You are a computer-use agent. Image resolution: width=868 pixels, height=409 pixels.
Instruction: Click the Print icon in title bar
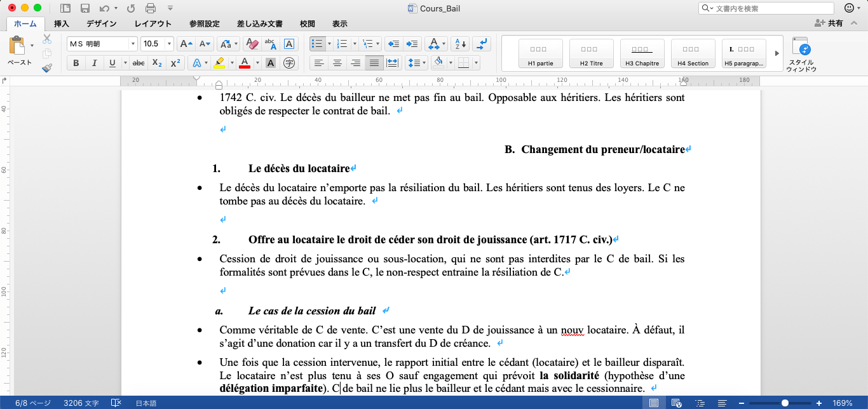[x=151, y=8]
